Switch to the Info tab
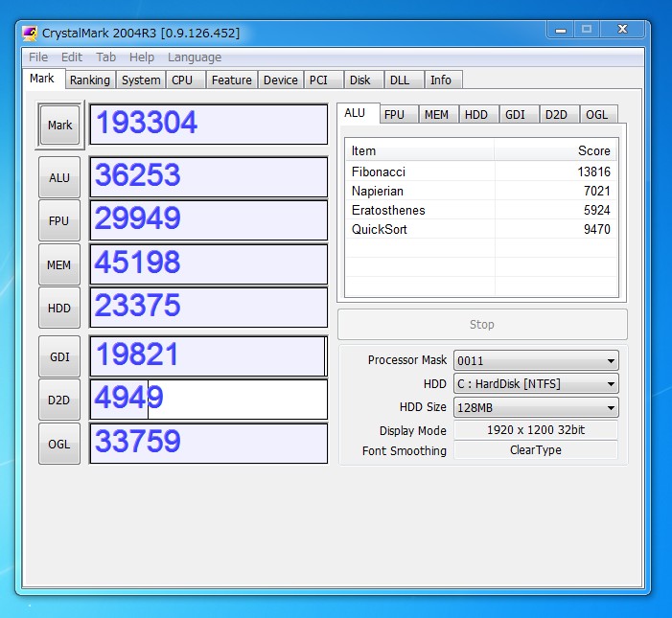This screenshot has height=618, width=672. pos(444,80)
